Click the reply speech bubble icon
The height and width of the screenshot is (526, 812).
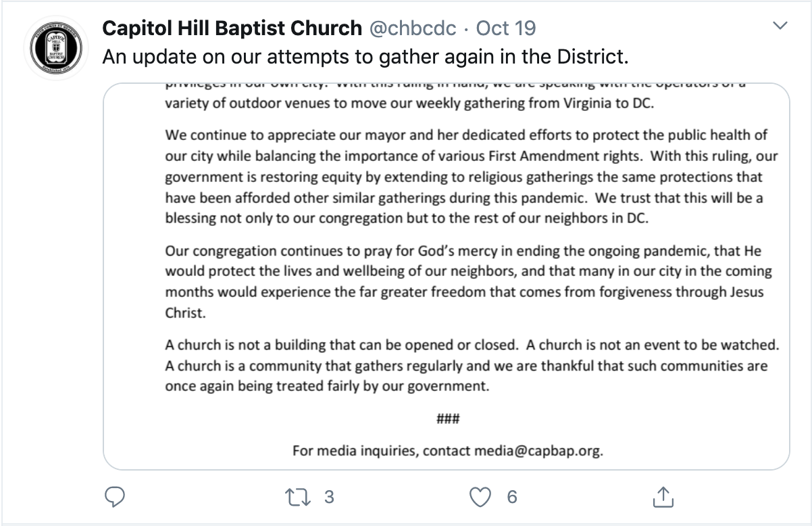tap(116, 498)
